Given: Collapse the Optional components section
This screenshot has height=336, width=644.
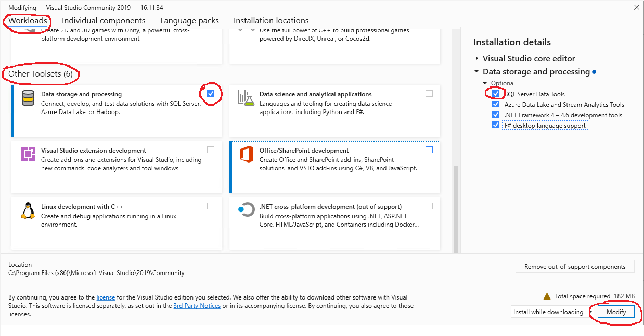Looking at the screenshot, I should click(485, 83).
